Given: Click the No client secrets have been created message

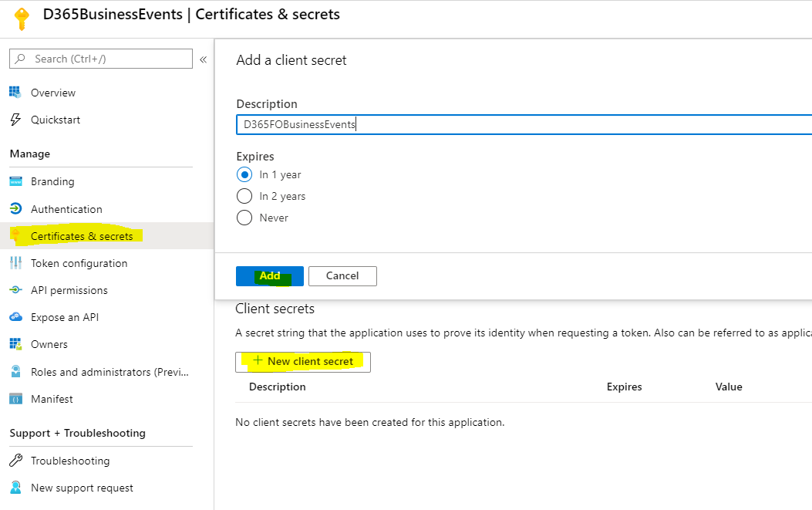Looking at the screenshot, I should (369, 422).
